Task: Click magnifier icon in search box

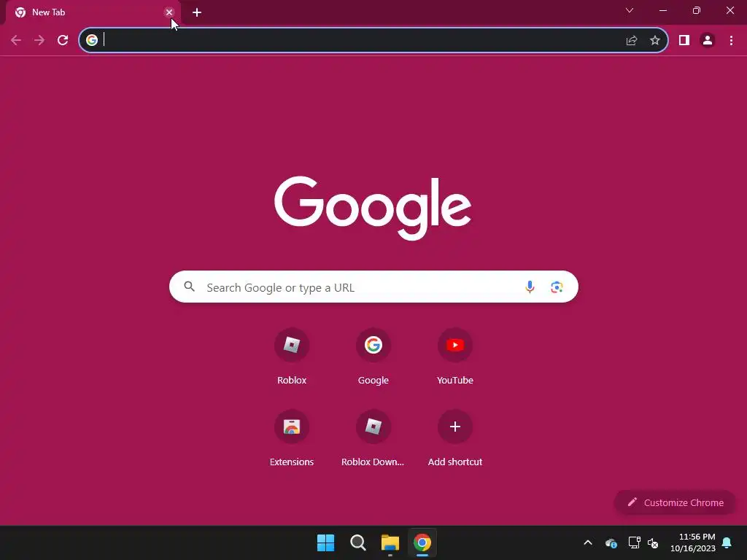Action: coord(190,287)
